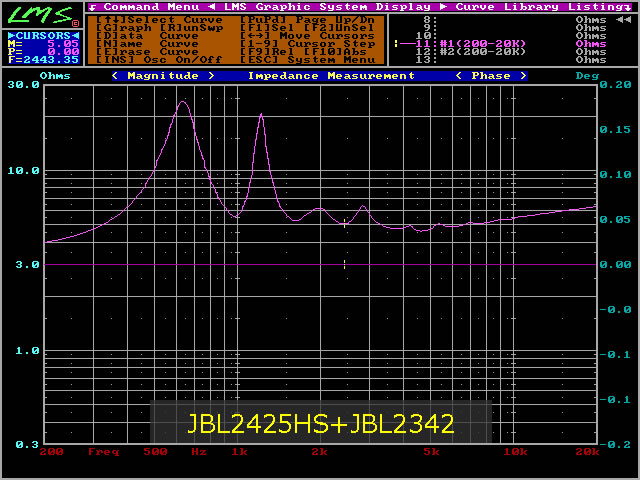Toggle the [INS] Osc On/Off command
640x480 pixels.
coord(159,60)
